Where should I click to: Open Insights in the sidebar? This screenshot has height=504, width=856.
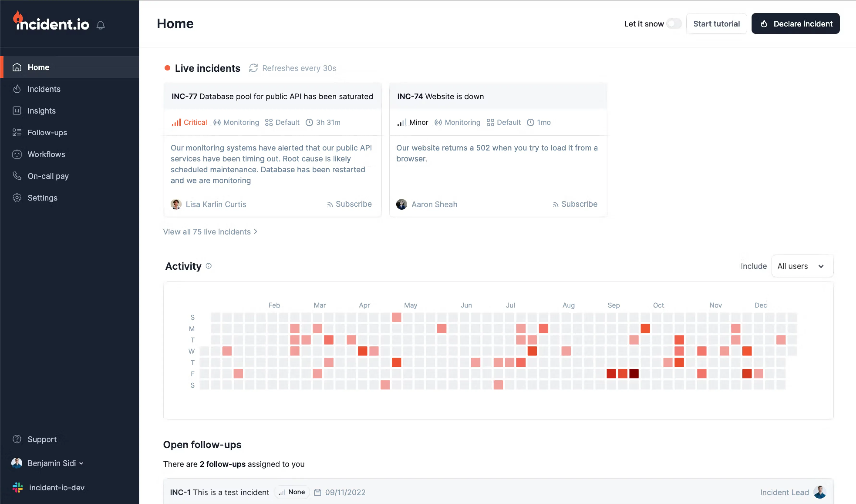pos(42,111)
